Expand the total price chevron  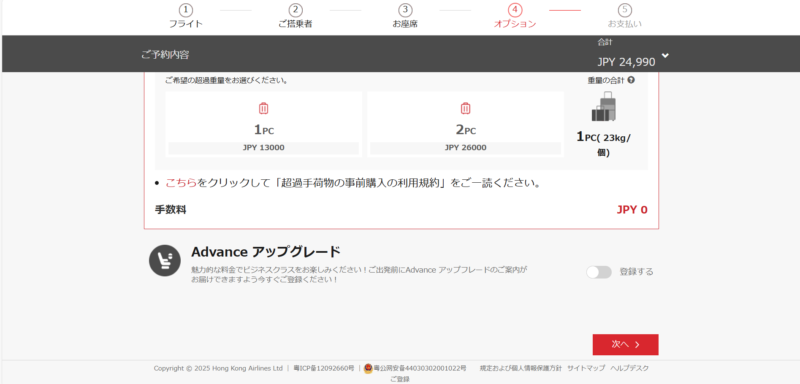[665, 56]
